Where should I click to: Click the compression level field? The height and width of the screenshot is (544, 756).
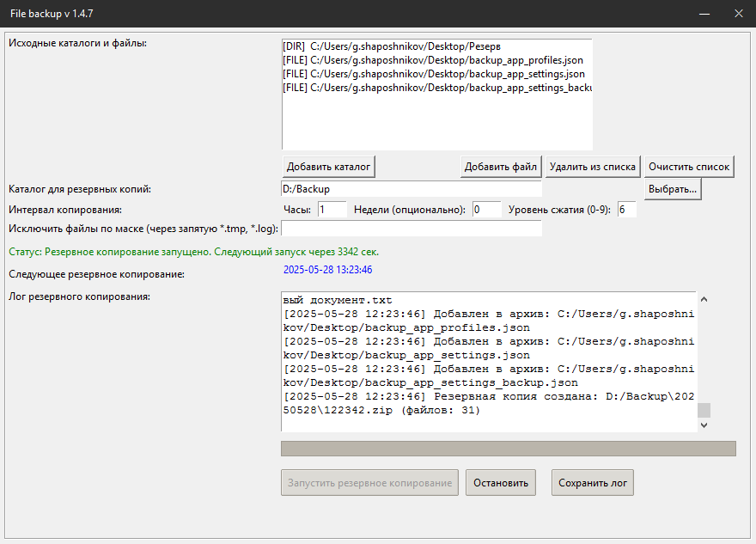pos(627,210)
